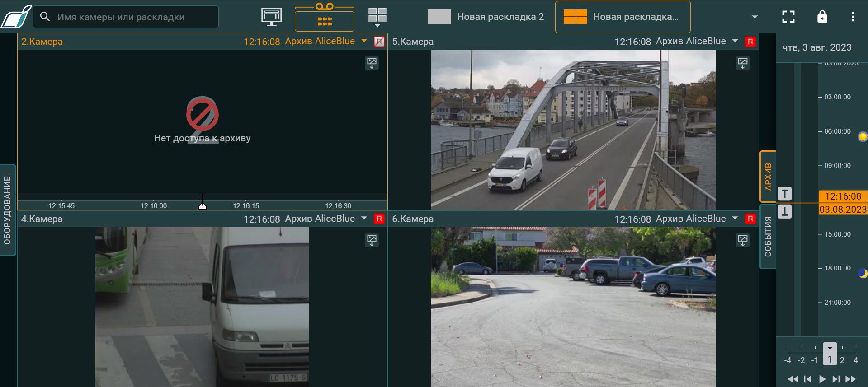Toggle crossed-out recording indicator on 2.Камера
Viewport: 868px width, 387px height.
click(x=379, y=42)
